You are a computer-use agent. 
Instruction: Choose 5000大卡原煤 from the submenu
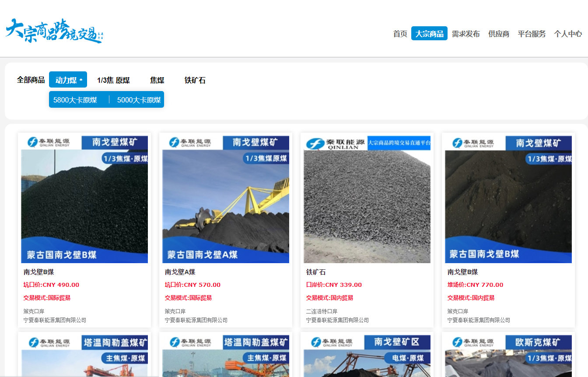point(139,100)
